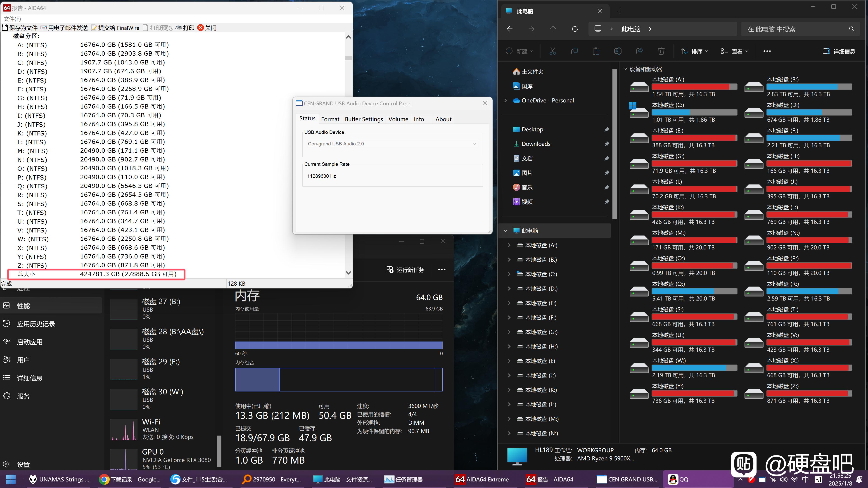This screenshot has width=868, height=488.
Task: Open the Info tab in CEN.GRAND panel
Action: (x=419, y=119)
